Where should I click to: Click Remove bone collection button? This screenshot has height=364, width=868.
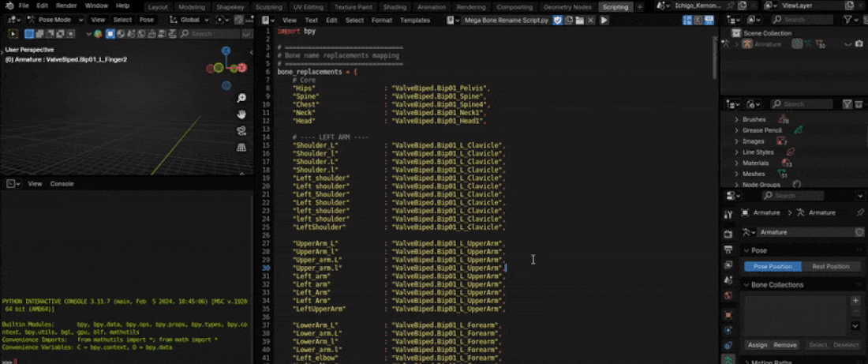coord(784,344)
